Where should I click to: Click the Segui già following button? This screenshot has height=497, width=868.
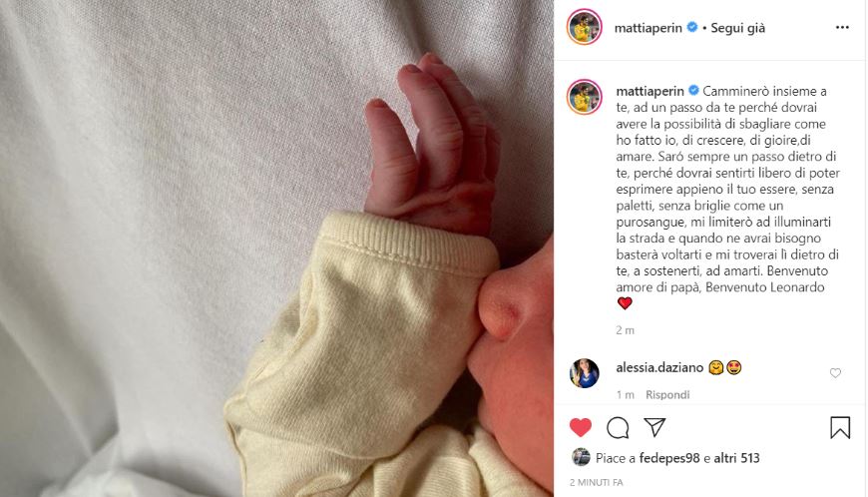point(738,28)
